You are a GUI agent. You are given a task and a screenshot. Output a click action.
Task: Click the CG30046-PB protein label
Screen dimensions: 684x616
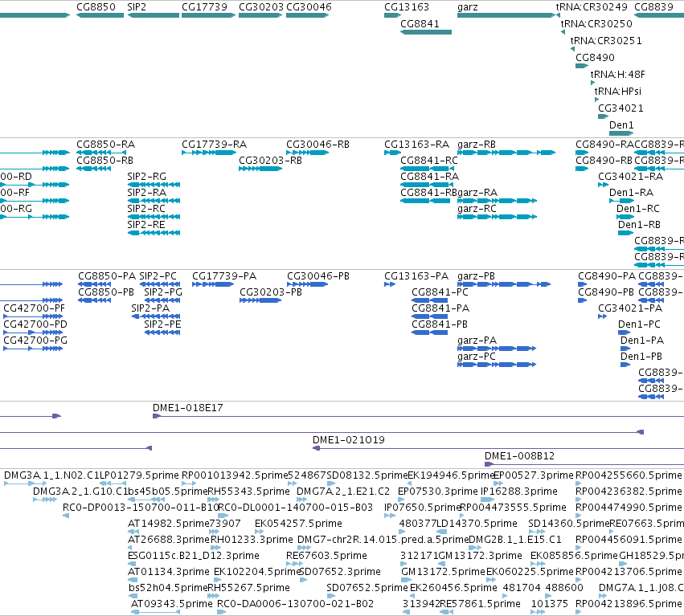[x=318, y=276]
